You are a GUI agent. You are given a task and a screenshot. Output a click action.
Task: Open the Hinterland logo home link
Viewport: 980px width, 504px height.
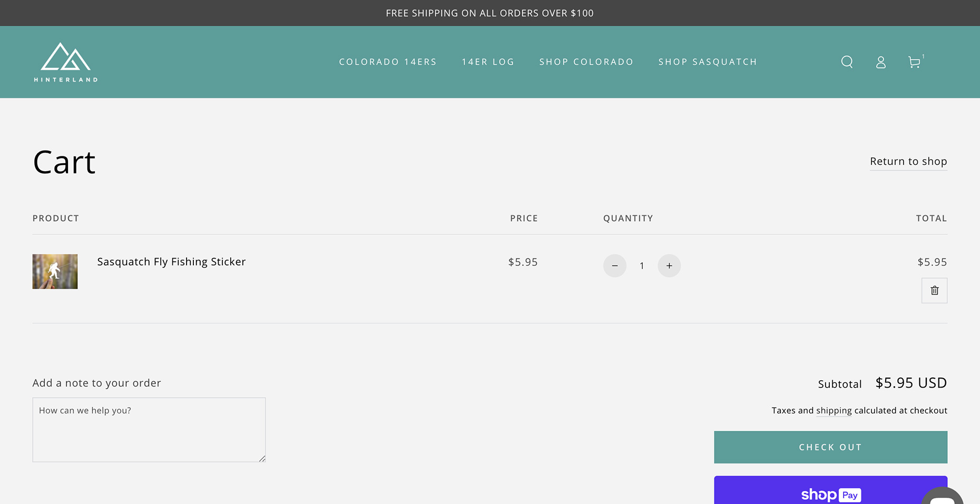tap(66, 62)
